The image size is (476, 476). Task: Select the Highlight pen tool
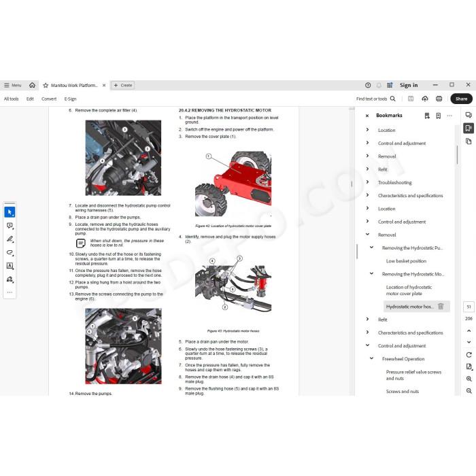[x=10, y=239]
